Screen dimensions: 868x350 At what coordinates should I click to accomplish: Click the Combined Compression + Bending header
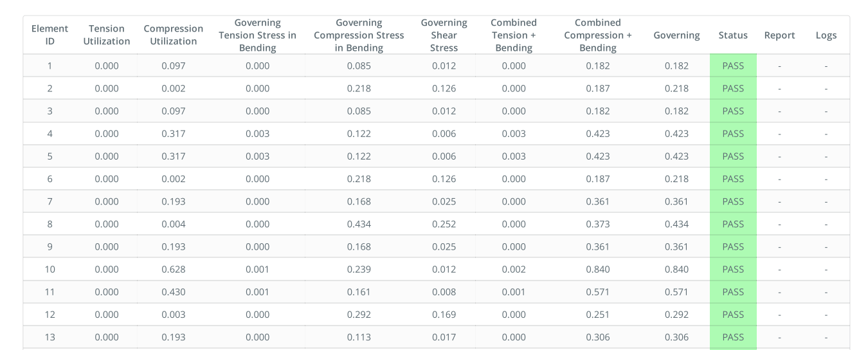(x=598, y=35)
